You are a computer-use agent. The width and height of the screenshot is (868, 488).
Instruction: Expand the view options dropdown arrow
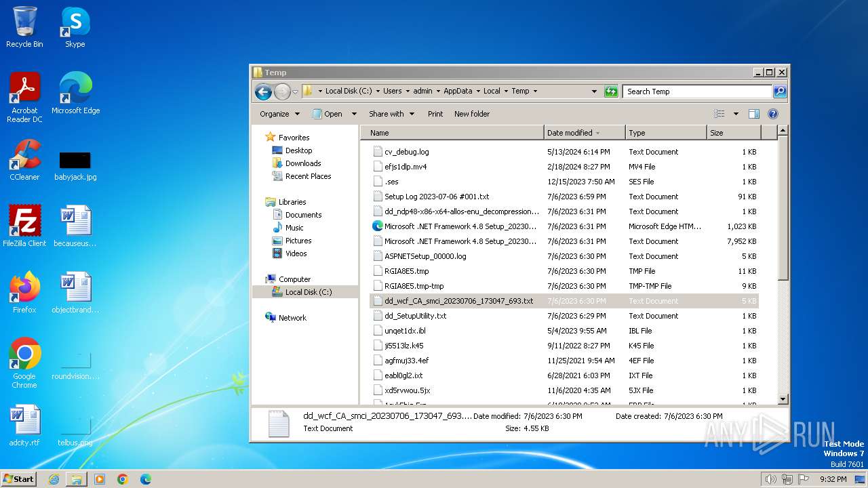tap(736, 114)
